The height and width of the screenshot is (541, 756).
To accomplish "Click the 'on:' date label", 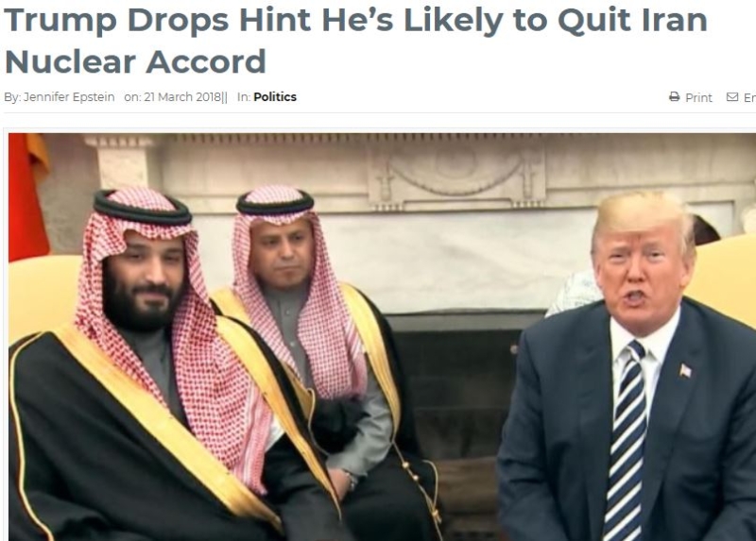I will pyautogui.click(x=132, y=97).
